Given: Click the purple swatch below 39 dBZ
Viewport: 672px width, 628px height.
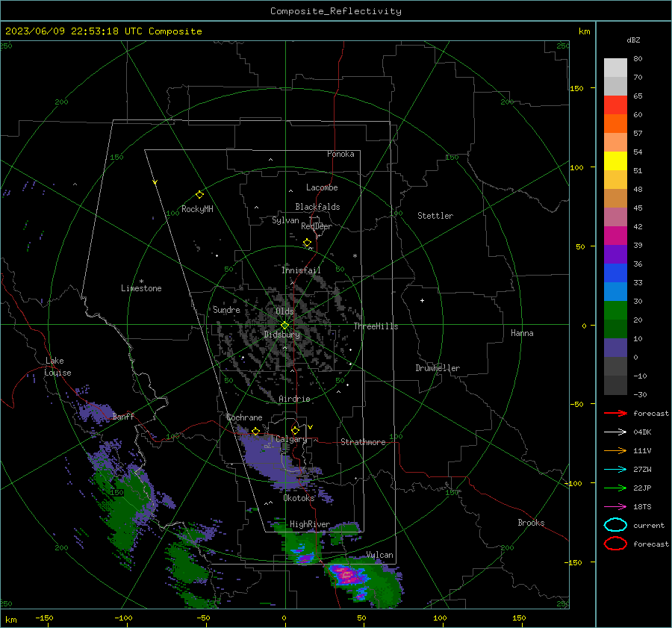Looking at the screenshot, I should click(x=615, y=255).
